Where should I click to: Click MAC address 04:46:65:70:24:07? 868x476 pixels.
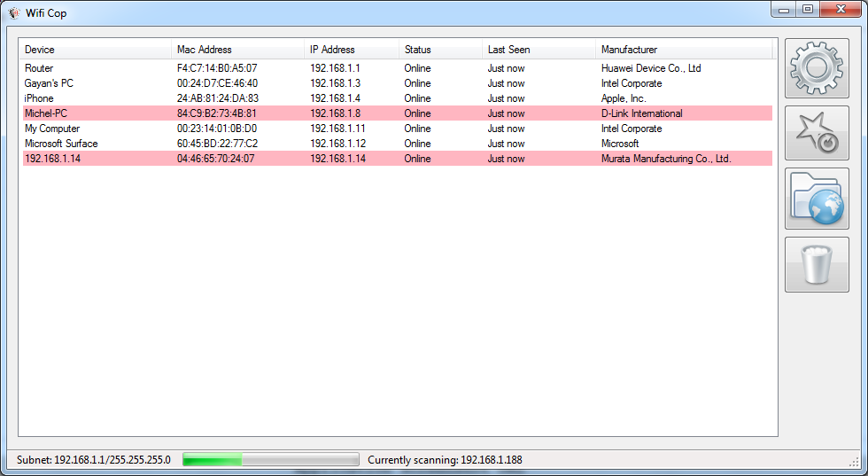(x=215, y=159)
